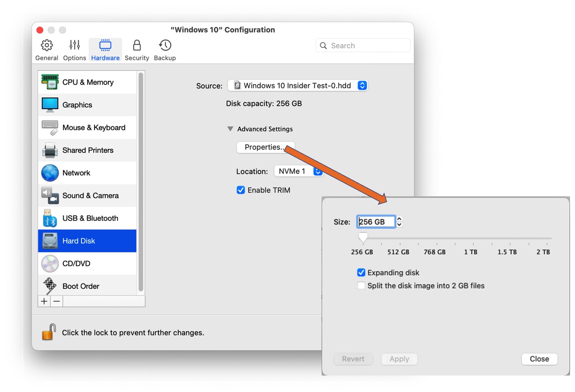Select Network in the sidebar list
Screen dimensions: 575x392
coord(87,173)
